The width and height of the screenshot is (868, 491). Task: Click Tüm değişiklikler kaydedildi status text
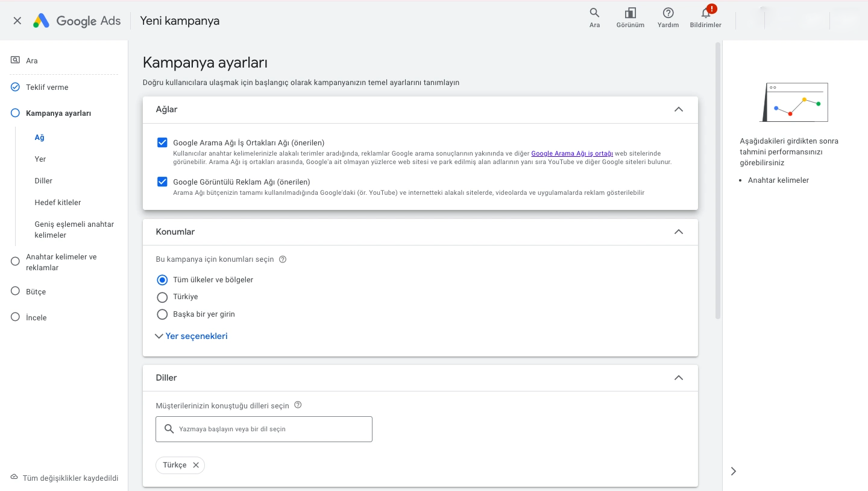click(71, 478)
